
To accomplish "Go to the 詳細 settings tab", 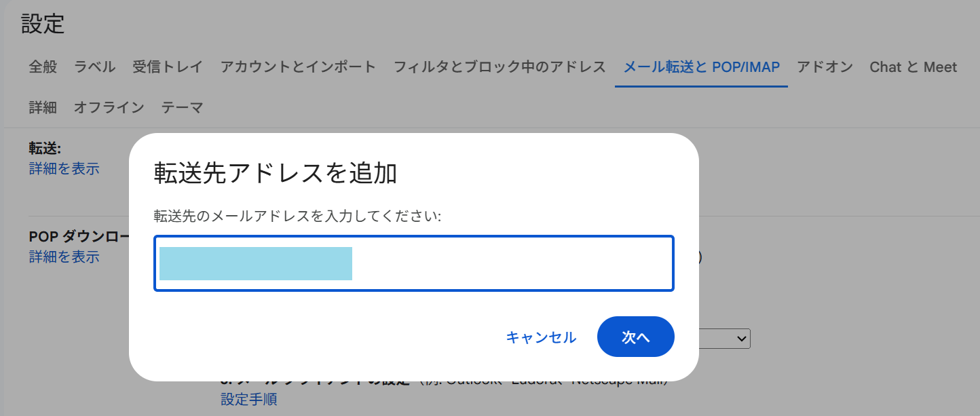I will click(x=43, y=107).
